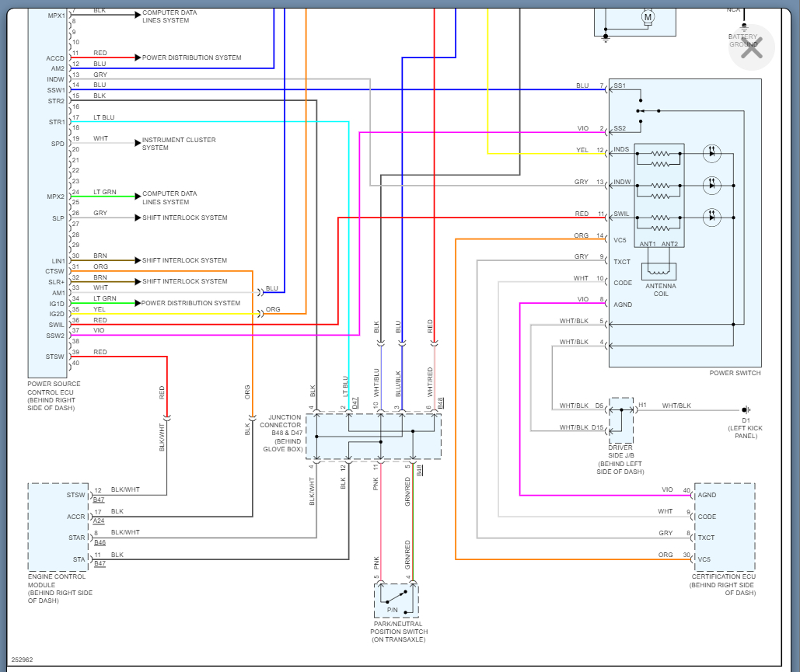Click the SS1 switch contact in Power Switch
Viewport: 800px width, 672px height.
pyautogui.click(x=620, y=85)
